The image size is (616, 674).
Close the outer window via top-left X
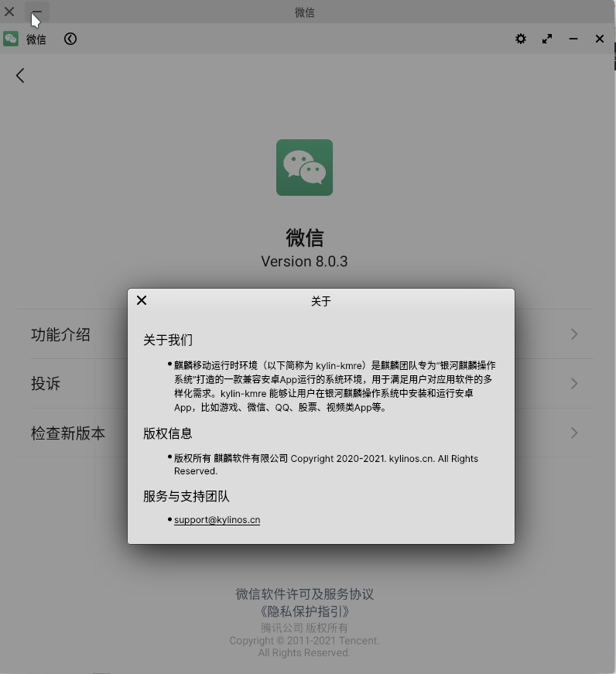[x=9, y=12]
